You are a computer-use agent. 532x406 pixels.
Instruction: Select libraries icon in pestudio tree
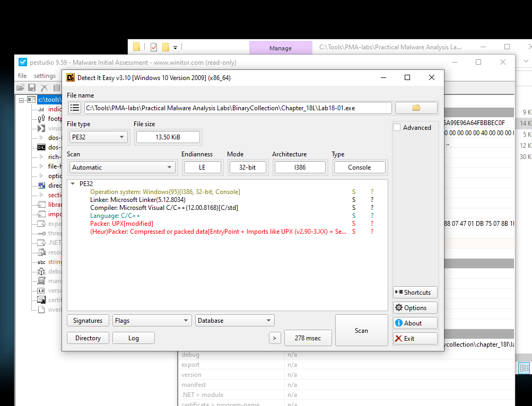click(41, 205)
